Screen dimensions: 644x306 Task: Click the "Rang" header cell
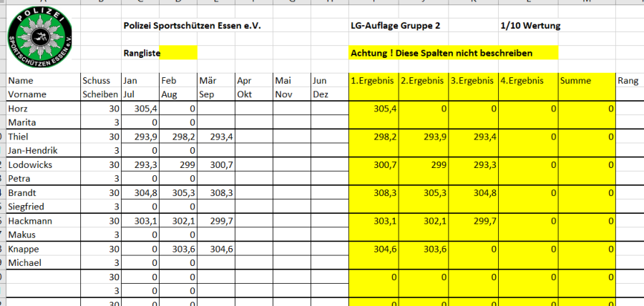click(x=628, y=81)
